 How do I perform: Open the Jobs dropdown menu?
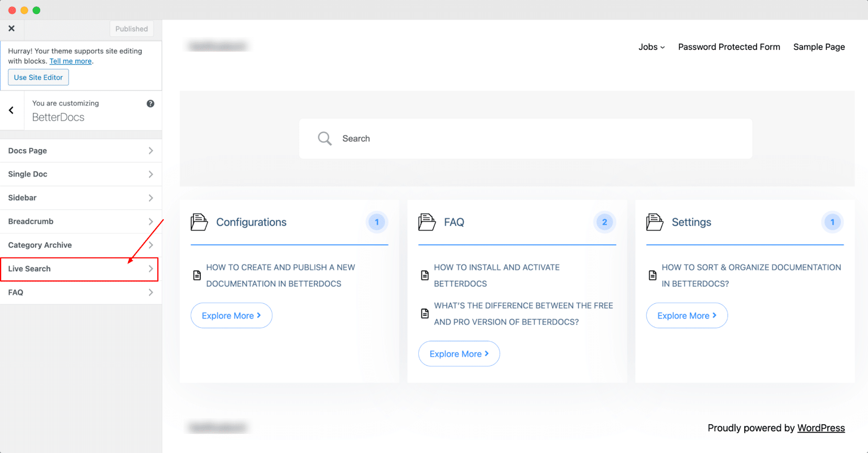click(652, 47)
